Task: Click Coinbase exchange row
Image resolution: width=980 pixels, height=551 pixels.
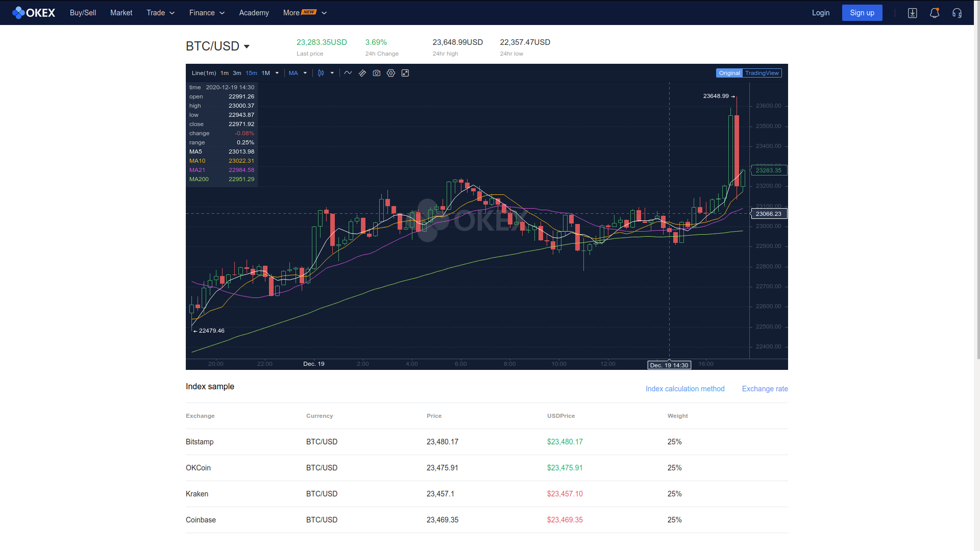Action: click(487, 520)
